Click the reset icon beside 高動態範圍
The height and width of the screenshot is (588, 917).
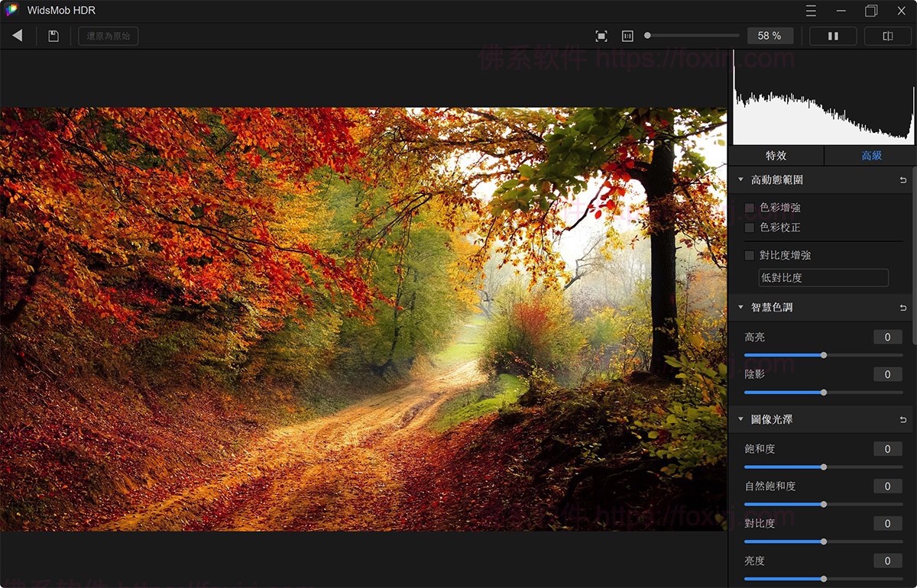click(902, 179)
